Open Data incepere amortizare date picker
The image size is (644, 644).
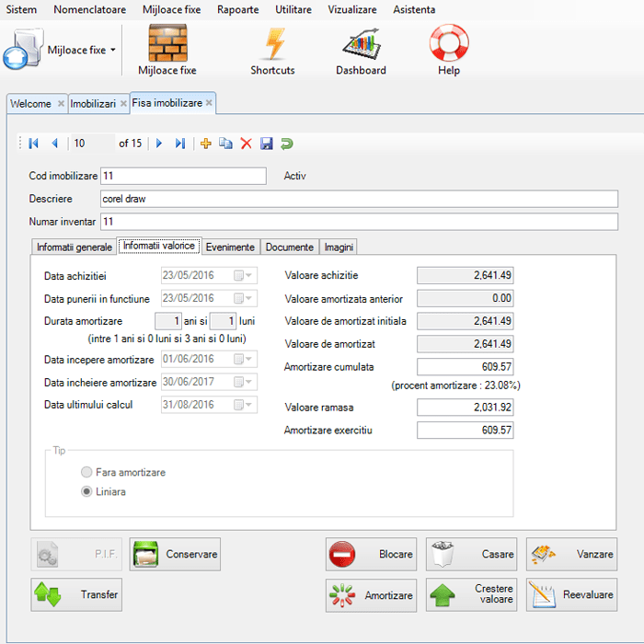(x=243, y=359)
